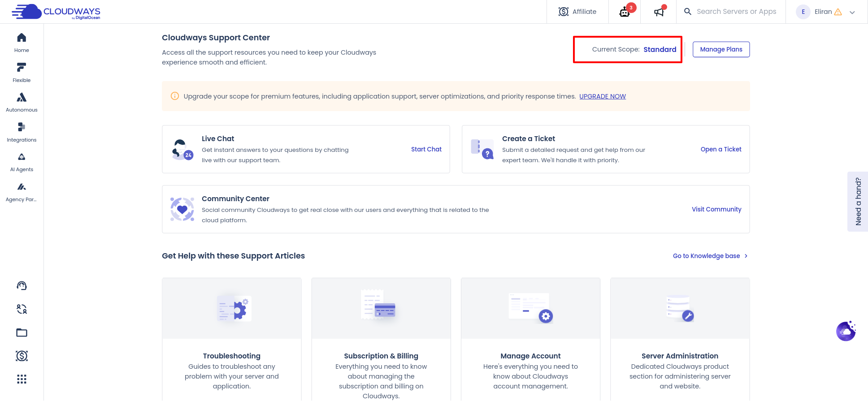
Task: Open Agency Partnership sidebar item
Action: point(22,192)
